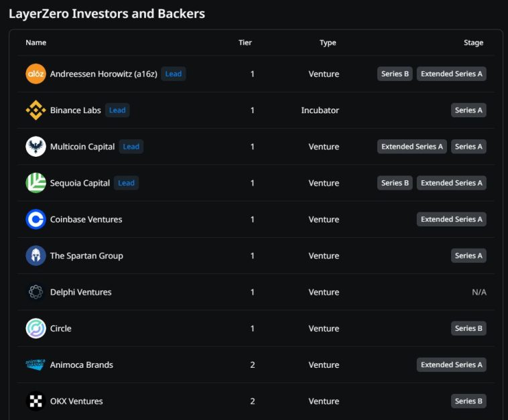This screenshot has height=420, width=508.
Task: Select the Multicoin Capital logo icon
Action: coord(36,146)
